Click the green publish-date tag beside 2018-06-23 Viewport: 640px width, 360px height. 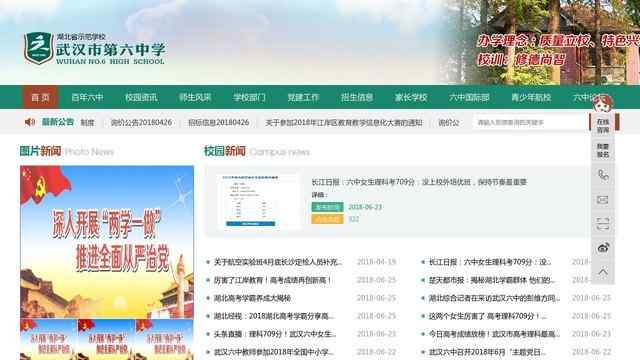point(327,207)
